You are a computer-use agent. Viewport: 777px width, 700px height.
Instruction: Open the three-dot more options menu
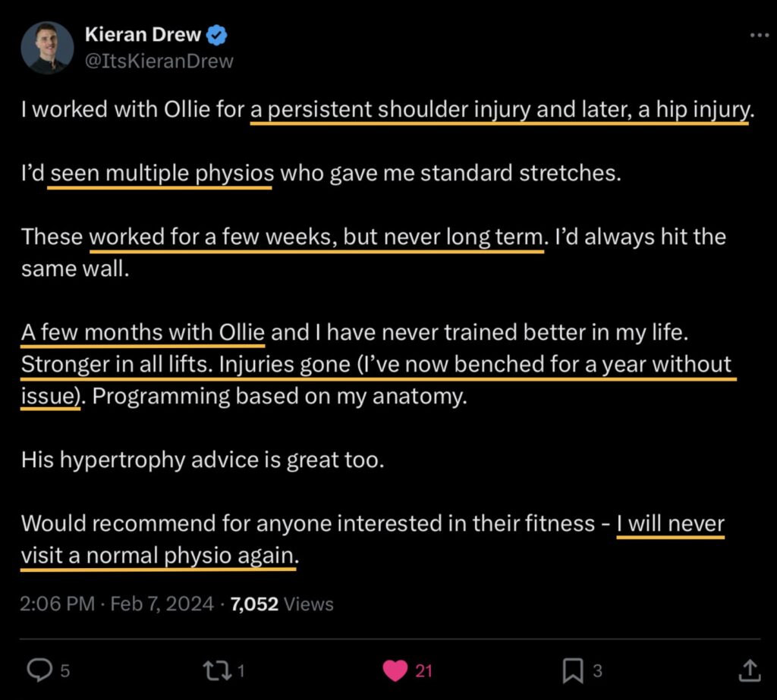click(x=759, y=36)
